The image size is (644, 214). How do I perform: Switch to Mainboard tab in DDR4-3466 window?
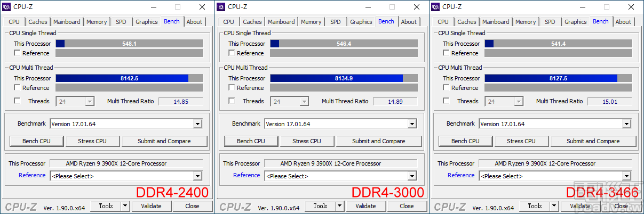tap(496, 22)
